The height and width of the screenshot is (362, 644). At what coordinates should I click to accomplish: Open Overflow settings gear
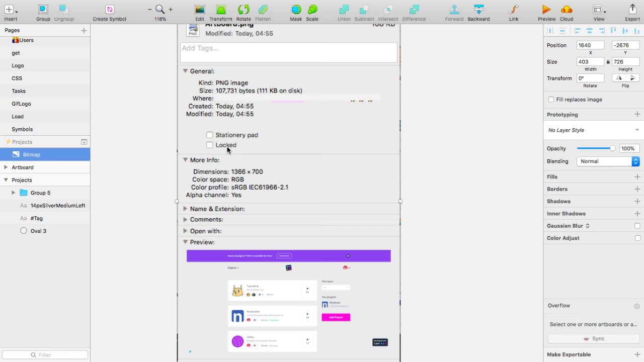pos(636,306)
